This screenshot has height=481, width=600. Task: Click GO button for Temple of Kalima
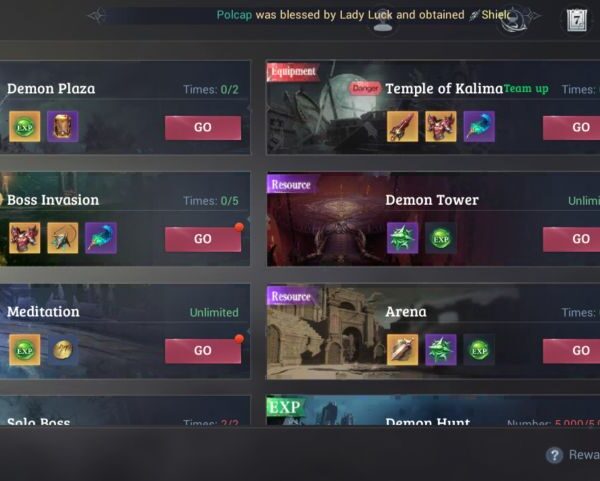point(571,127)
